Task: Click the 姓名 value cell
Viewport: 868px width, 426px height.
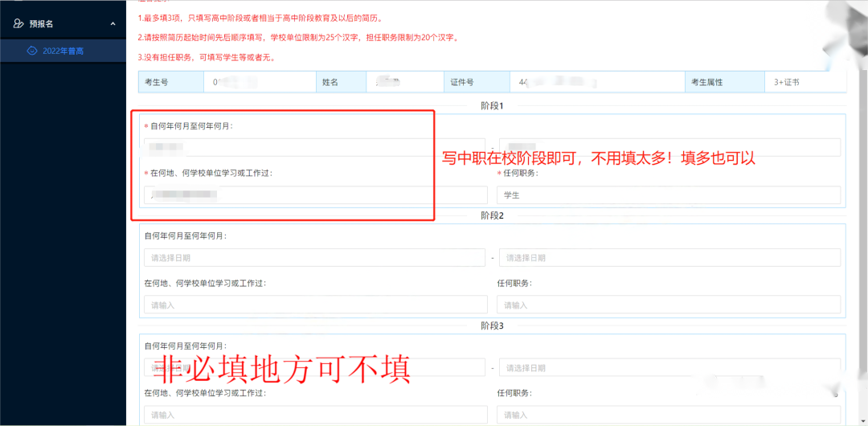Action: coord(402,82)
